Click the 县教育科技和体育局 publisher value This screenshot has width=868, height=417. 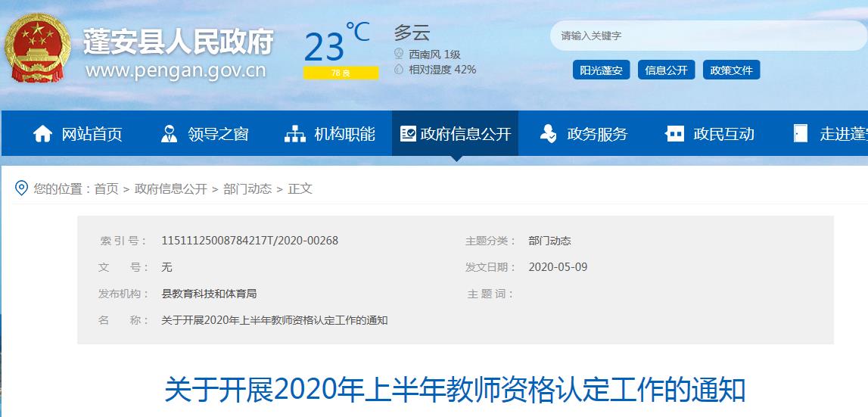209,294
